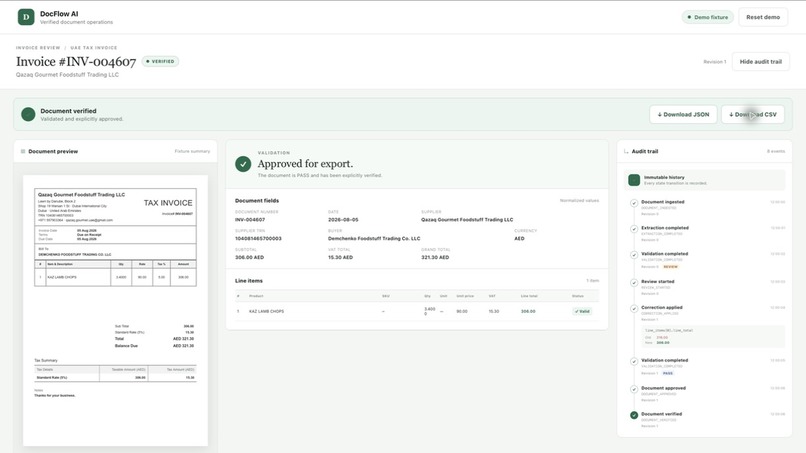Click the Normalized values label
The image size is (806, 453).
point(579,201)
